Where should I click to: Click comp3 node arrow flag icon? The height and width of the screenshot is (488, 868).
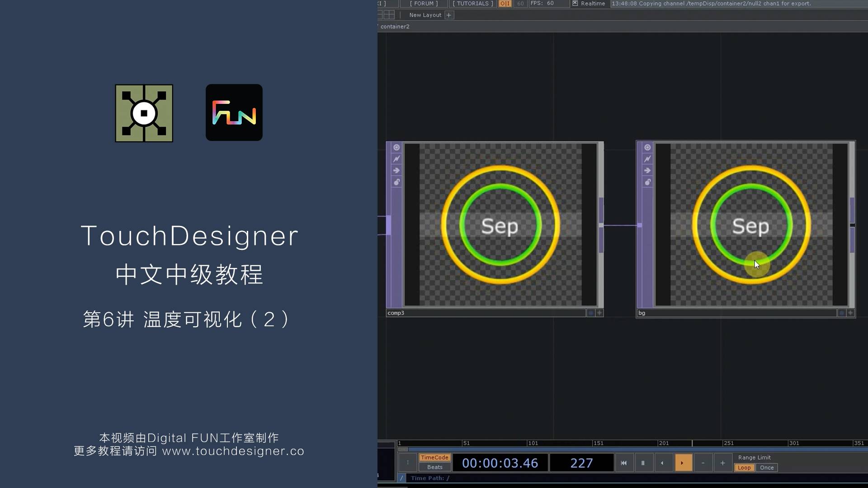[396, 170]
